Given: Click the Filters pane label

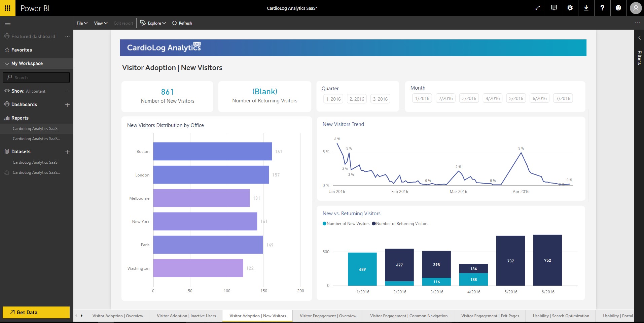Looking at the screenshot, I should 639,58.
